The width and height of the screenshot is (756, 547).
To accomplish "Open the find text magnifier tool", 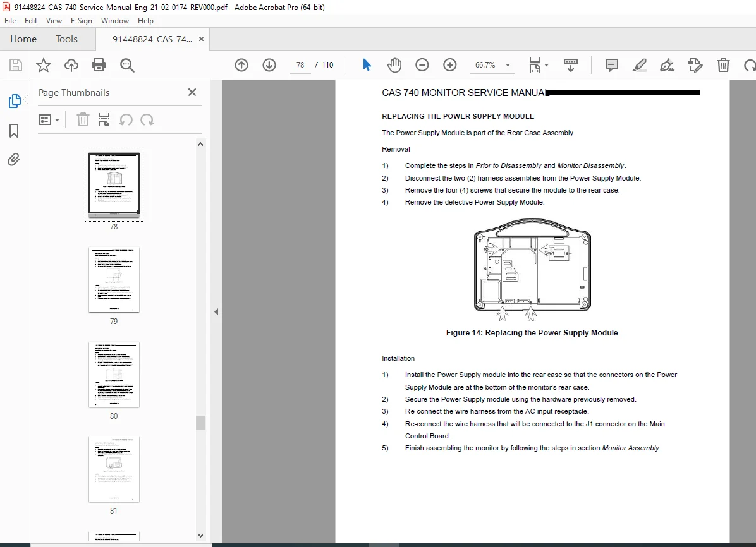I will click(127, 65).
